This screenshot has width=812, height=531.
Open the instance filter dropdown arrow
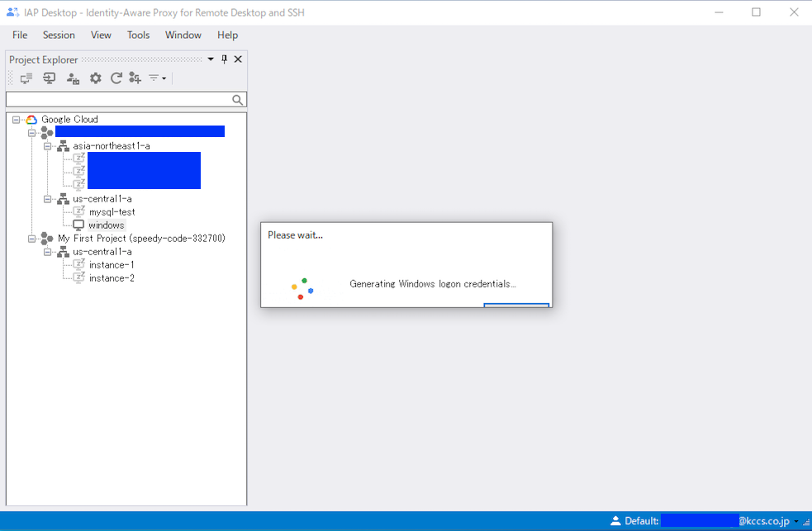(162, 78)
